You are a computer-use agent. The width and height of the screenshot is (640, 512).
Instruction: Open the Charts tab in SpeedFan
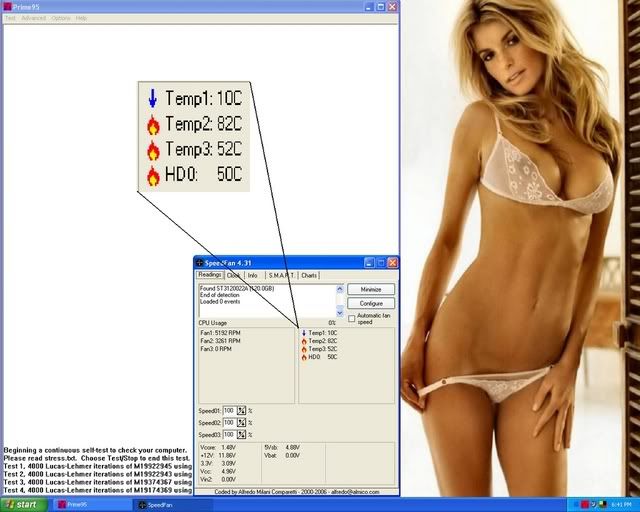tap(309, 275)
